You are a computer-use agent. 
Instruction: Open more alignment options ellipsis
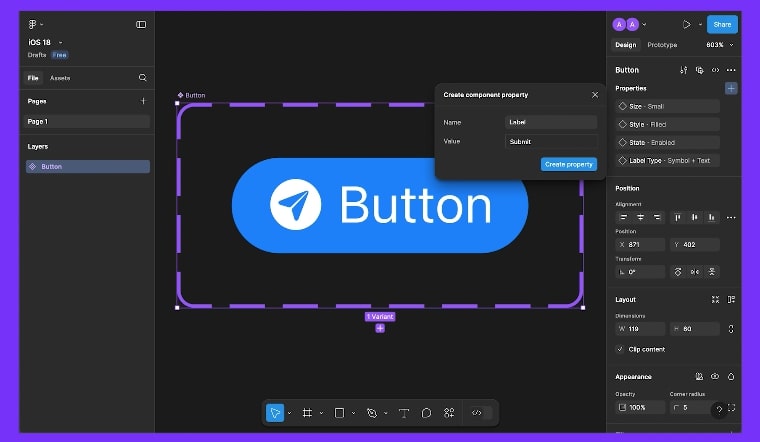(x=731, y=218)
